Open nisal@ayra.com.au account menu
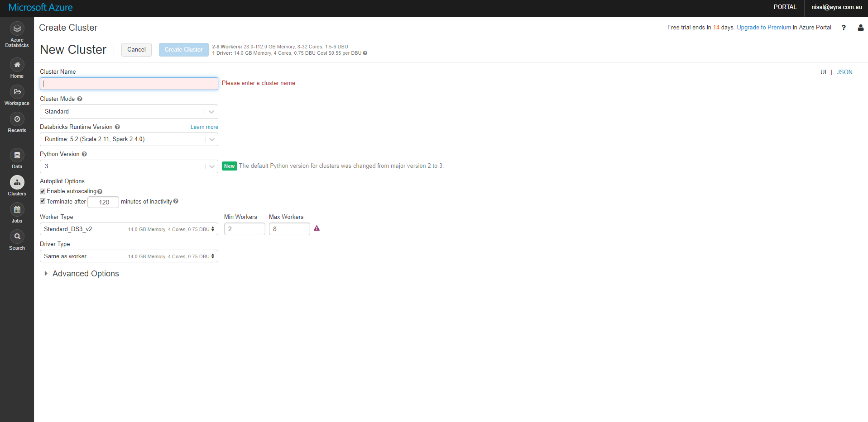The image size is (868, 422). click(837, 7)
